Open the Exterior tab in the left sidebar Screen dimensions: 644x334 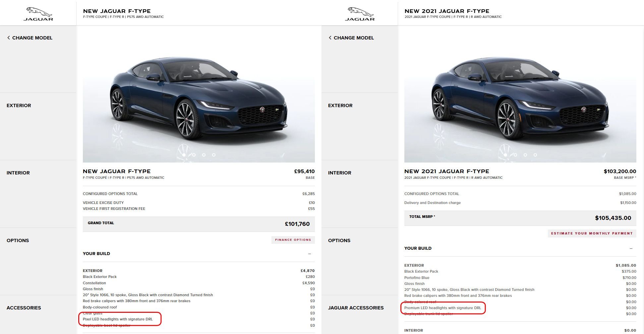click(x=19, y=105)
